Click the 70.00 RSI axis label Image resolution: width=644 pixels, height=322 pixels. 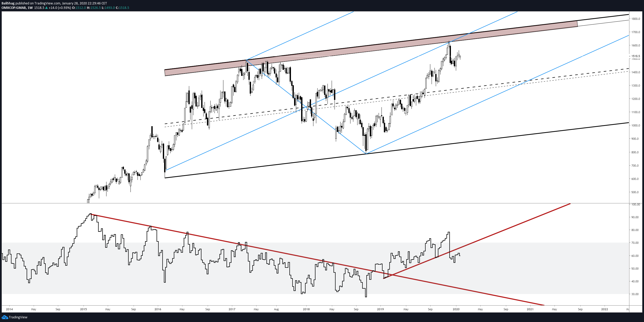[635, 243]
